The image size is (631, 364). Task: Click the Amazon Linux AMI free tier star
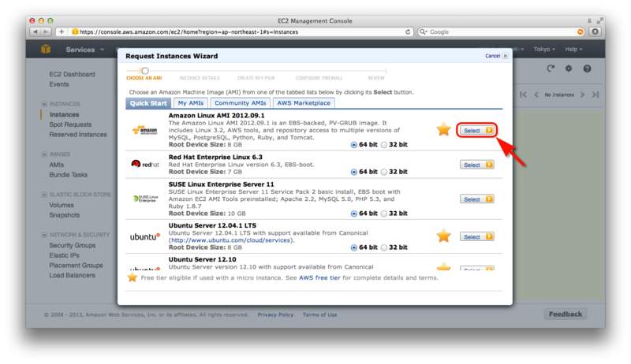443,129
